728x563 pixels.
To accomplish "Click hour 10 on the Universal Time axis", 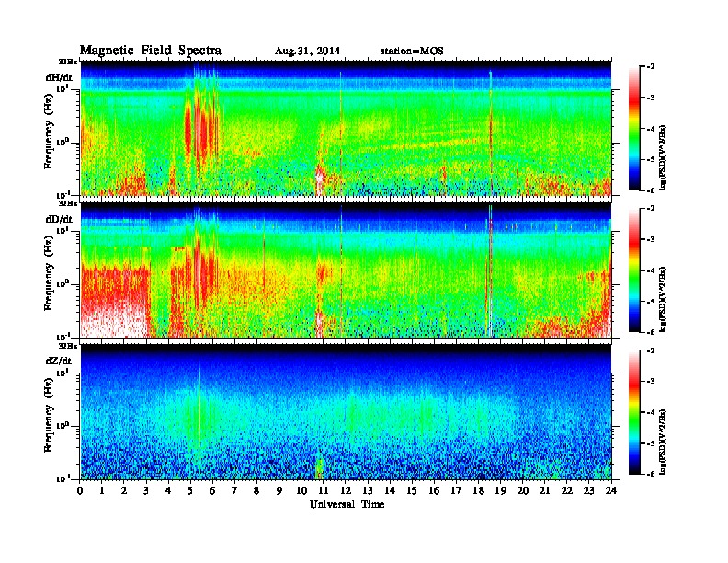I will (301, 490).
